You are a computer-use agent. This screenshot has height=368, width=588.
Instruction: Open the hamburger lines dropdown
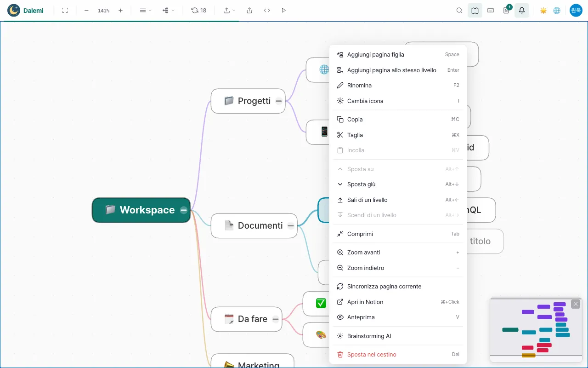[145, 10]
